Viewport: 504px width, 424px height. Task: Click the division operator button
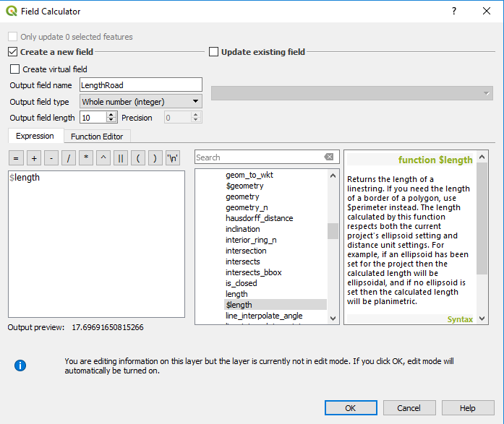pos(69,158)
